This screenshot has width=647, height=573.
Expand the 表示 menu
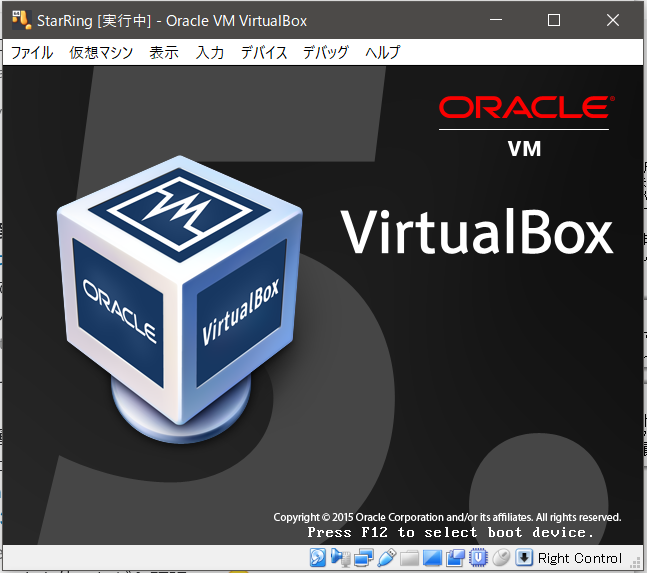point(164,53)
